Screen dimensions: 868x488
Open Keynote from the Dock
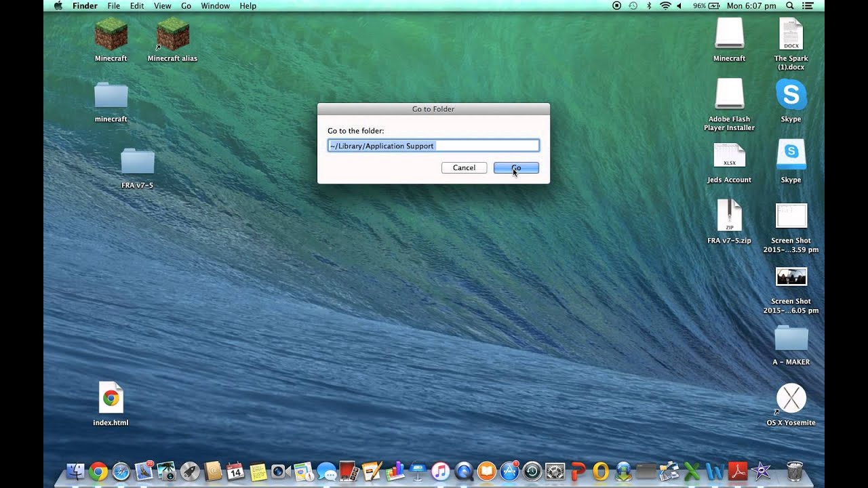pos(418,471)
